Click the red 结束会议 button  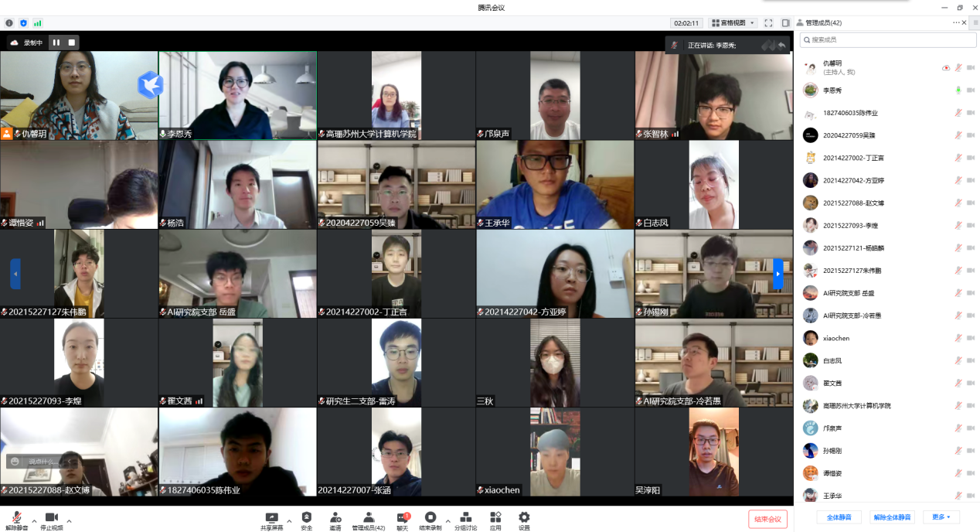click(767, 519)
